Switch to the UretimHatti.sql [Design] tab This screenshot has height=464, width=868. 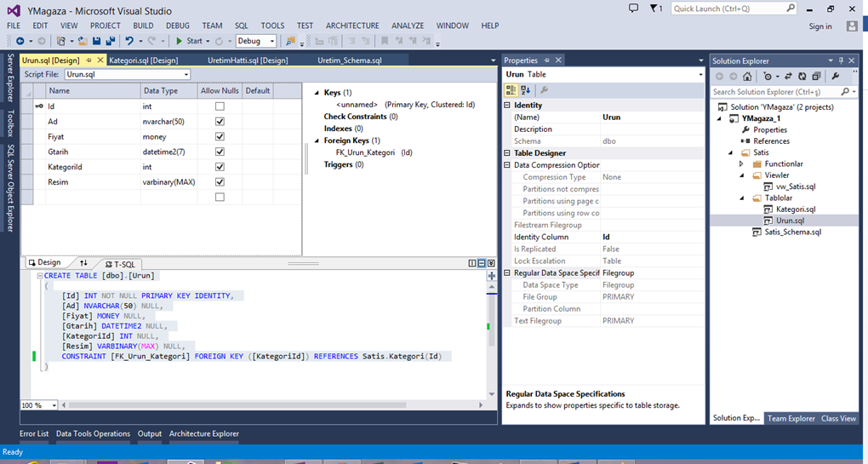pyautogui.click(x=248, y=60)
